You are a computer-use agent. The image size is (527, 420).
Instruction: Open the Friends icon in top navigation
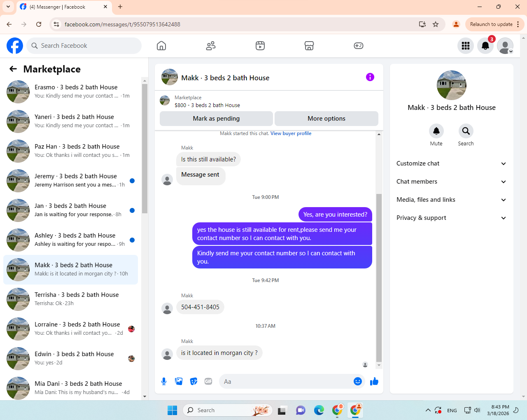point(211,46)
